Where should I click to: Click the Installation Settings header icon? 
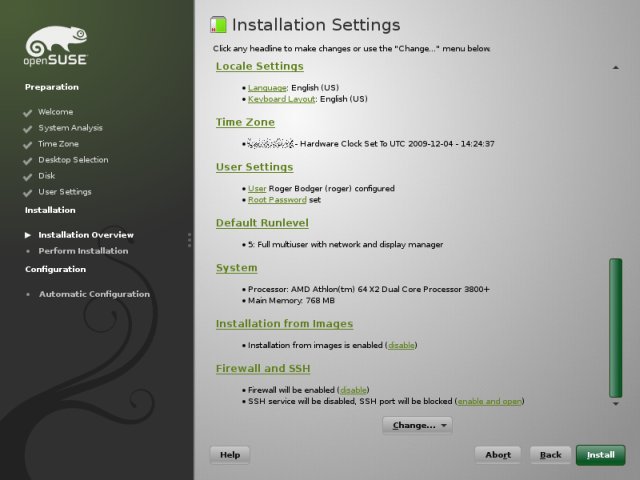point(218,24)
